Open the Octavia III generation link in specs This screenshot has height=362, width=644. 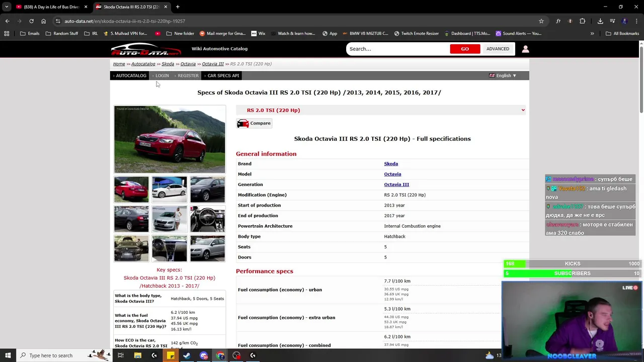click(x=396, y=185)
